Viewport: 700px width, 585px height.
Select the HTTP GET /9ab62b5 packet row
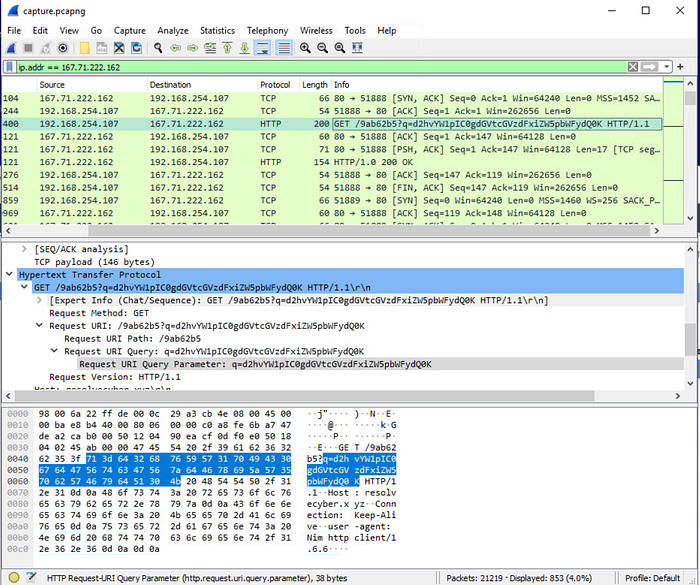point(332,124)
